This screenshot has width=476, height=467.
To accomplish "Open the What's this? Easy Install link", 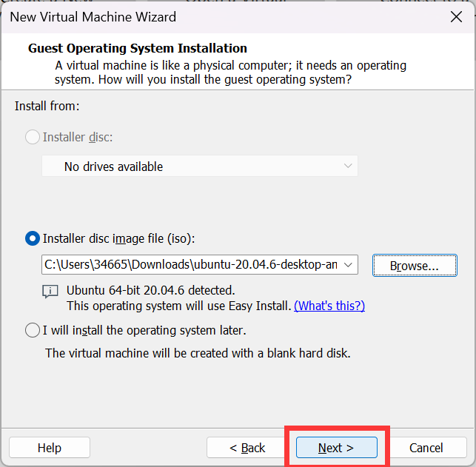I will pos(329,306).
